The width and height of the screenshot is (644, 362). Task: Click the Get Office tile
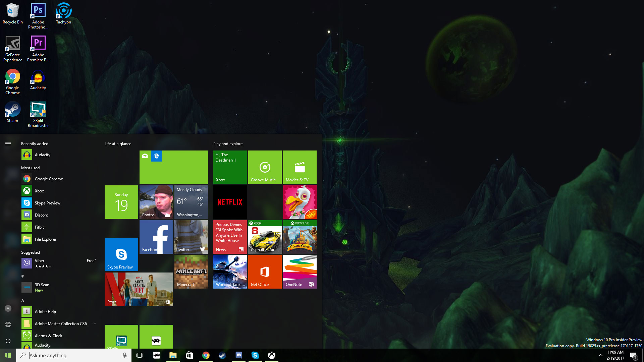point(265,272)
